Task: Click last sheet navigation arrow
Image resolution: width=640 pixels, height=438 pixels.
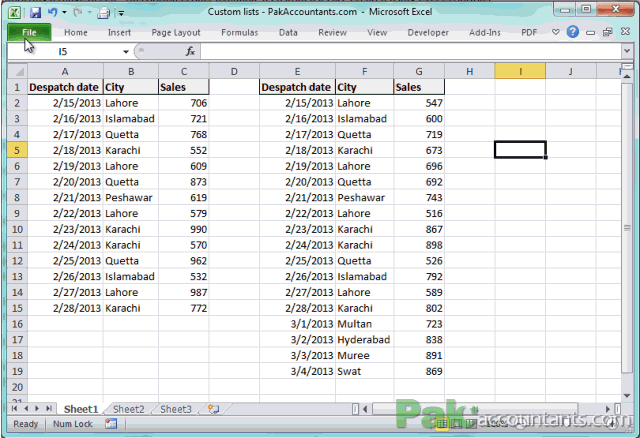Action: pos(49,408)
